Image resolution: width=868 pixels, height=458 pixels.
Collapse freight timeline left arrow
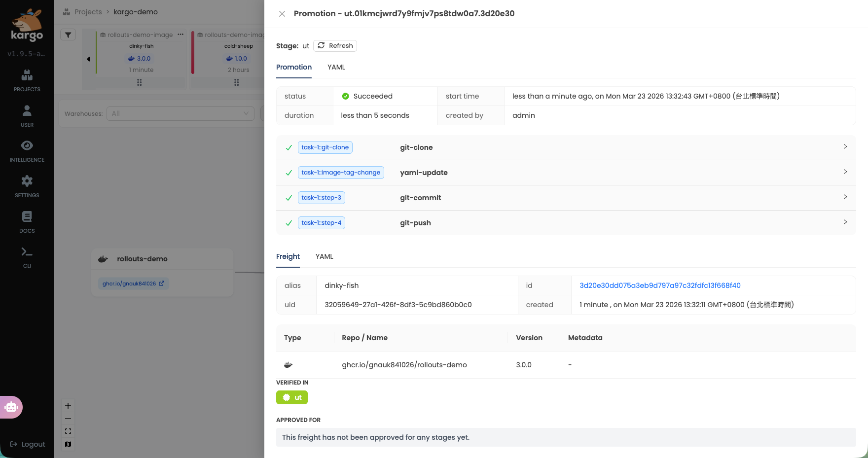(x=88, y=59)
